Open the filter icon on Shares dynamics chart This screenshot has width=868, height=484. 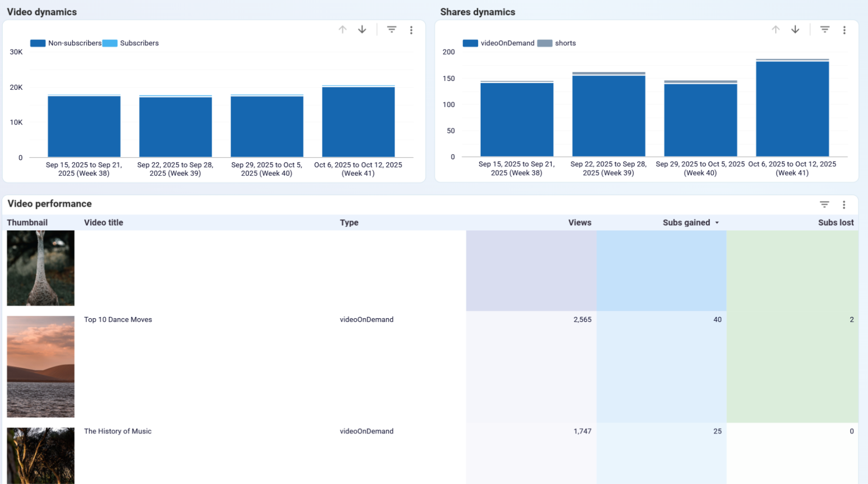point(824,30)
